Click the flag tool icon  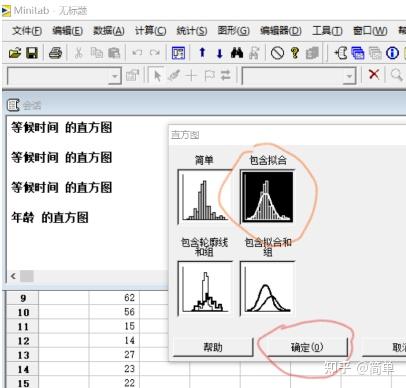pyautogui.click(x=209, y=76)
